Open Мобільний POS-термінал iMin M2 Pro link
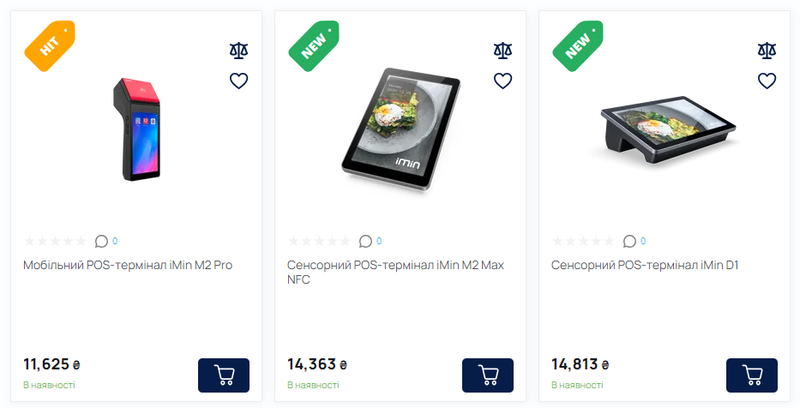This screenshot has height=408, width=800. tap(128, 265)
